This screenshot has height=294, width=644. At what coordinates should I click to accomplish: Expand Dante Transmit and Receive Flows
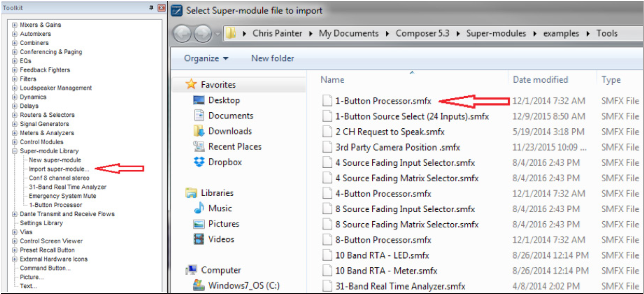(15, 214)
